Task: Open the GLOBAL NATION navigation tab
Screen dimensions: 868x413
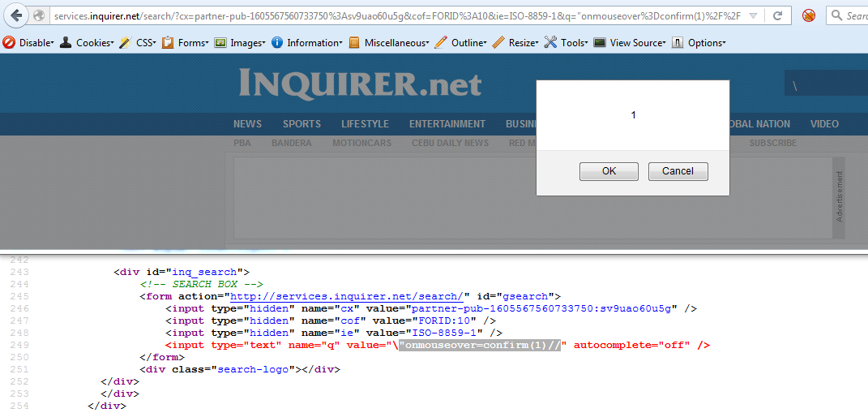Action: (760, 124)
